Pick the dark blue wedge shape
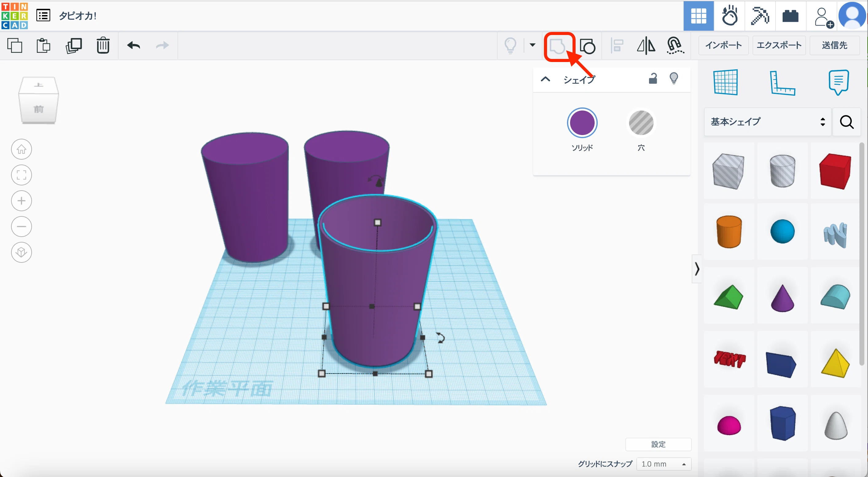868x477 pixels. [781, 365]
